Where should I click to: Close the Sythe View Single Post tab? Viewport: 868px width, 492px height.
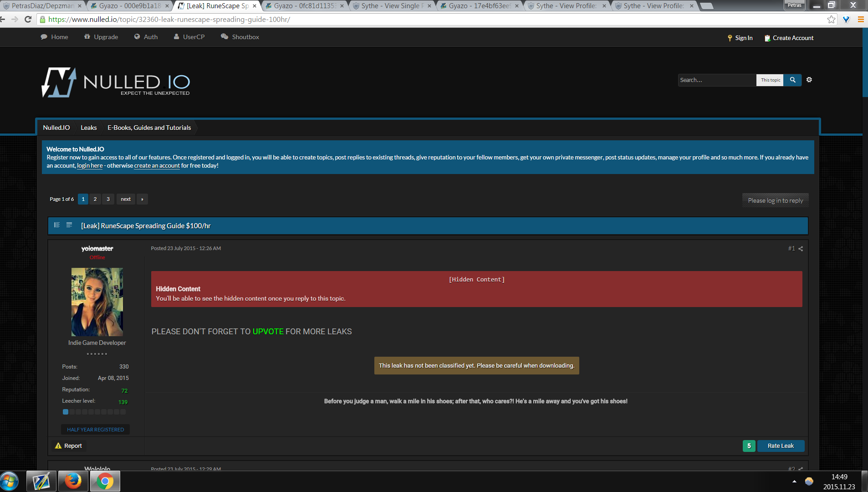(x=429, y=6)
